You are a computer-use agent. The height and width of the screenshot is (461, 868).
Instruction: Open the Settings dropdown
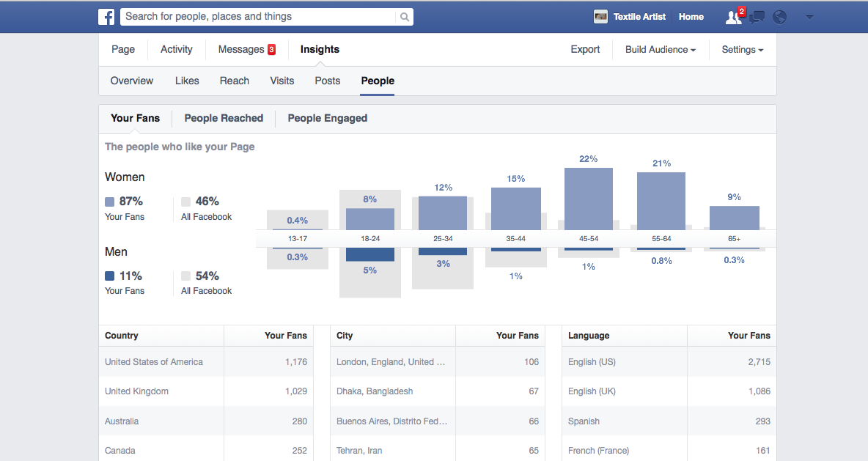tap(743, 50)
